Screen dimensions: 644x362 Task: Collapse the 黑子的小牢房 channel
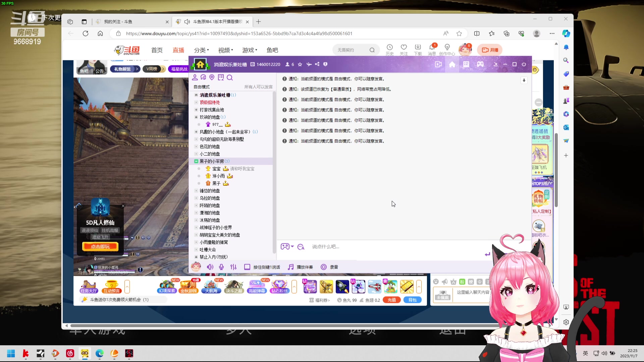(x=196, y=162)
